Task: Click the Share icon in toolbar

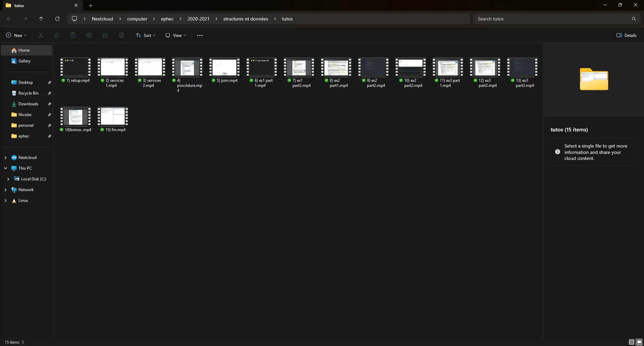Action: (105, 35)
